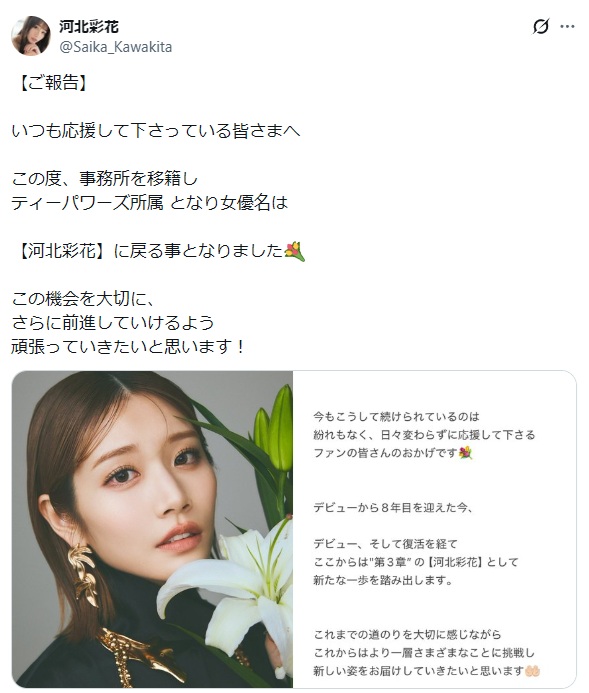Image resolution: width=589 pixels, height=693 pixels.
Task: Open the @Saika_Kawakita handle link
Action: click(116, 47)
